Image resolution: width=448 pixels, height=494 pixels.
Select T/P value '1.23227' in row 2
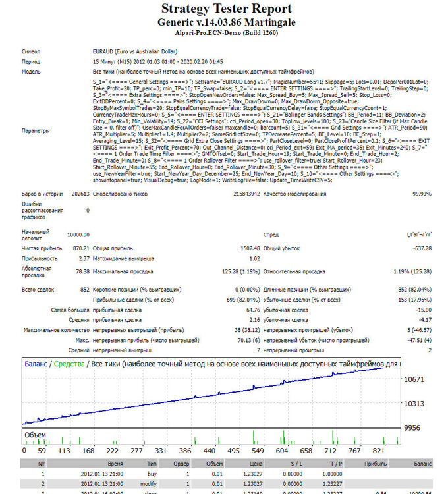[x=332, y=484]
